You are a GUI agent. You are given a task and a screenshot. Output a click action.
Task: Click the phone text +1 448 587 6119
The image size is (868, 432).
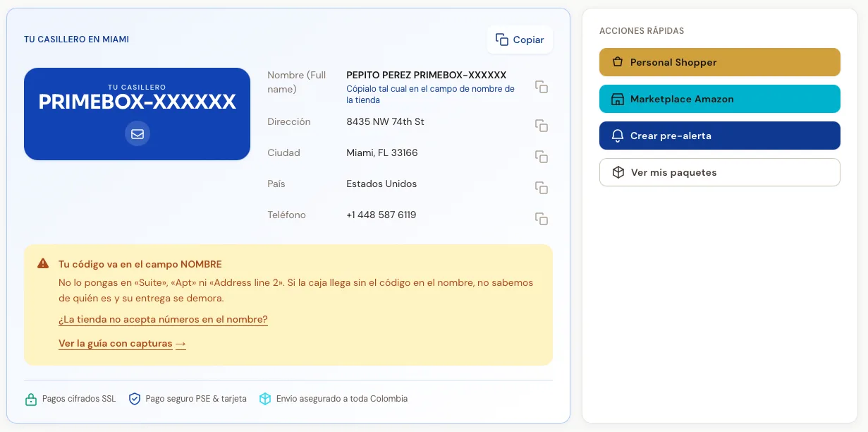tap(381, 215)
